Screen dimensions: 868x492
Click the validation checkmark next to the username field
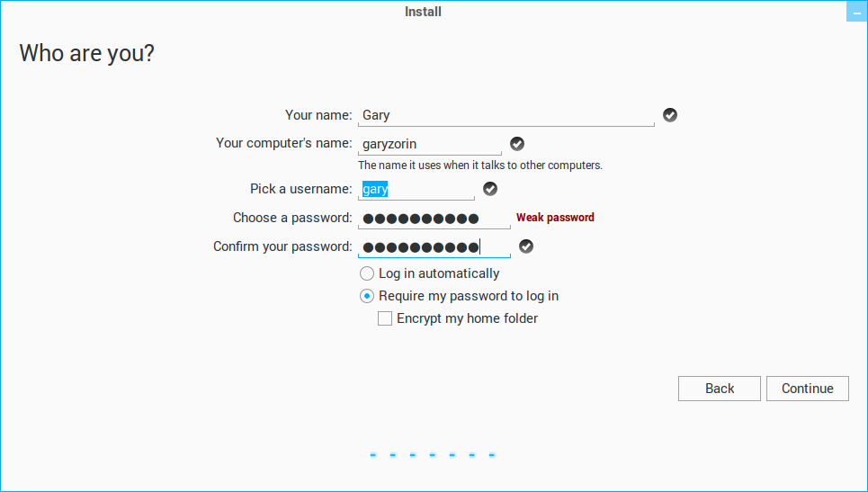pyautogui.click(x=490, y=189)
